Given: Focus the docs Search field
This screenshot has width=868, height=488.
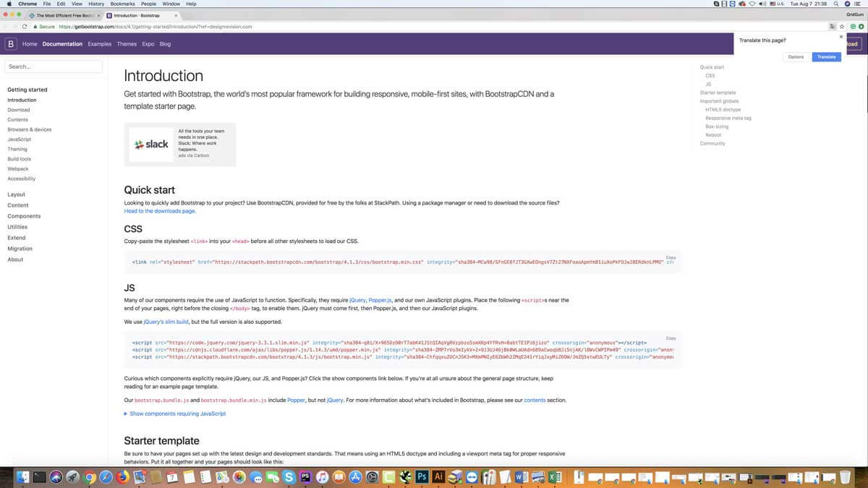Looking at the screenshot, I should point(54,67).
